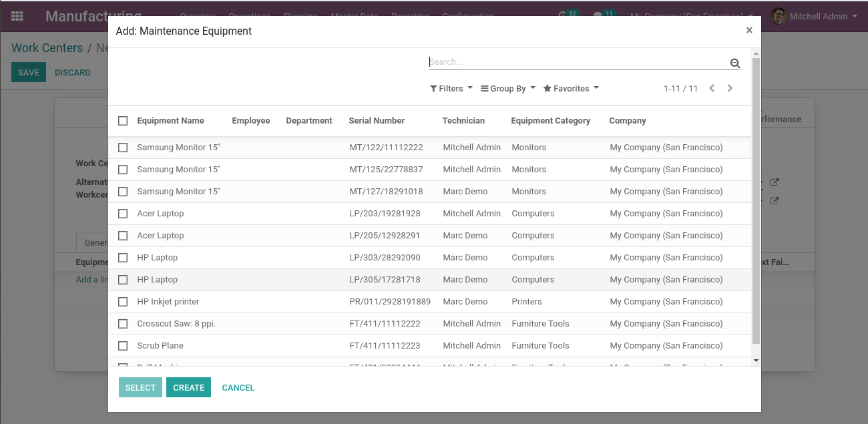Click the CANCEL button
This screenshot has height=424, width=868.
pyautogui.click(x=238, y=387)
